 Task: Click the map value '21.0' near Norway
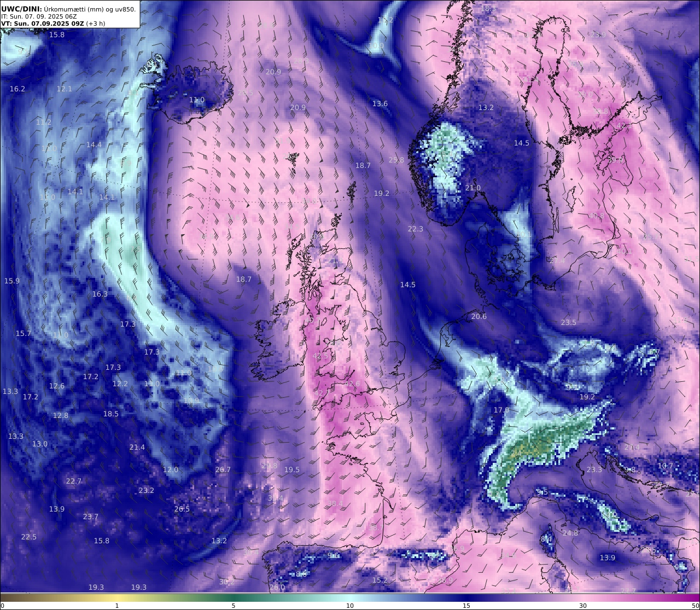pos(473,188)
